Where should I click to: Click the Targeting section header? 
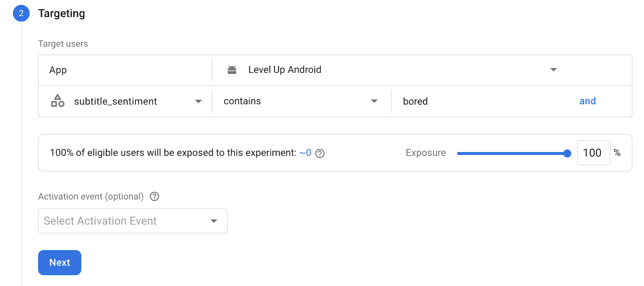(x=62, y=13)
